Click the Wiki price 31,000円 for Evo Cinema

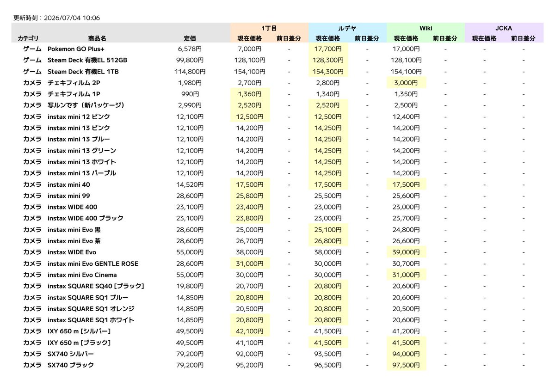click(406, 275)
